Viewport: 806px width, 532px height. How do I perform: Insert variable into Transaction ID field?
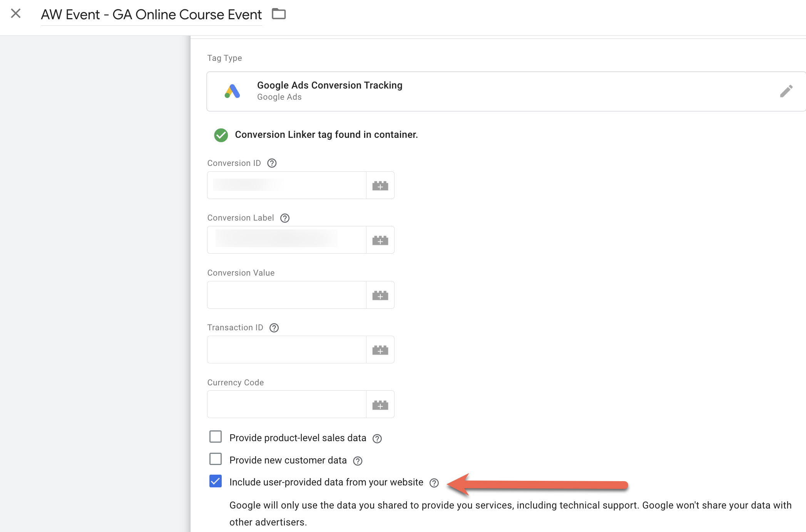pos(380,350)
